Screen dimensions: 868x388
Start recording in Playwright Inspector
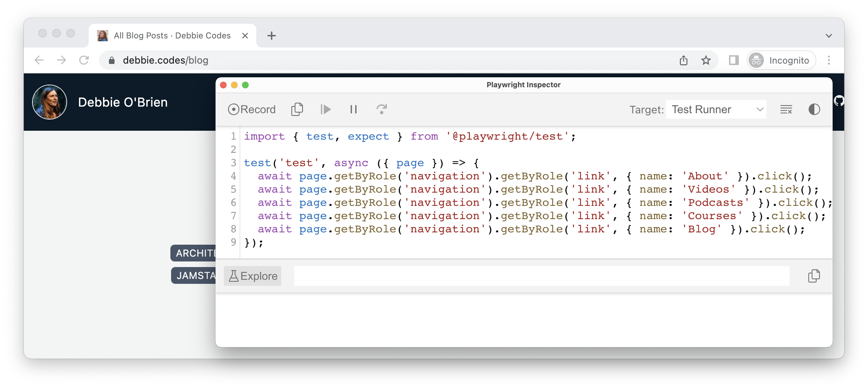[x=251, y=109]
